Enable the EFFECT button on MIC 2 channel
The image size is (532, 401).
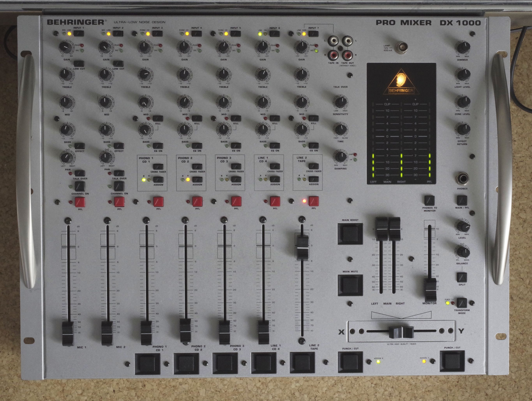click(x=119, y=146)
